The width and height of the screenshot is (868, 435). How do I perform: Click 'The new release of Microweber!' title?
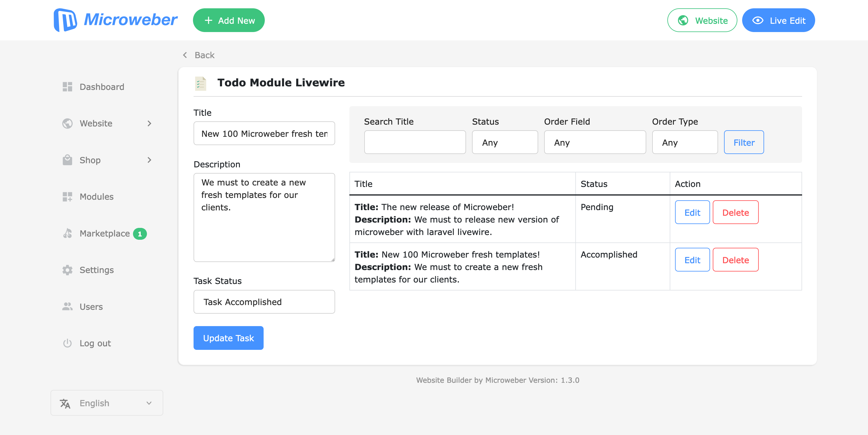[447, 207]
